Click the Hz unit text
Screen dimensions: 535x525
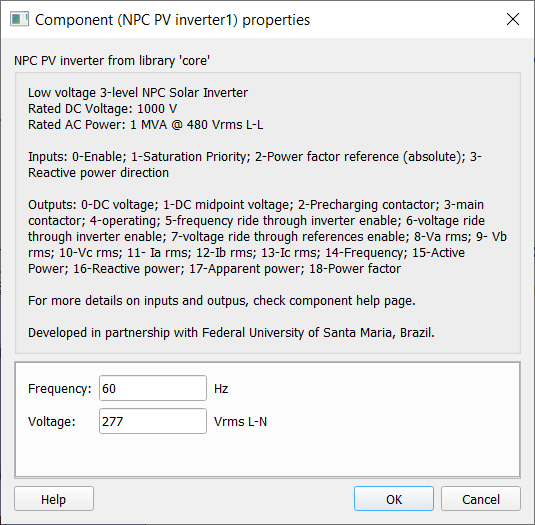pyautogui.click(x=221, y=389)
